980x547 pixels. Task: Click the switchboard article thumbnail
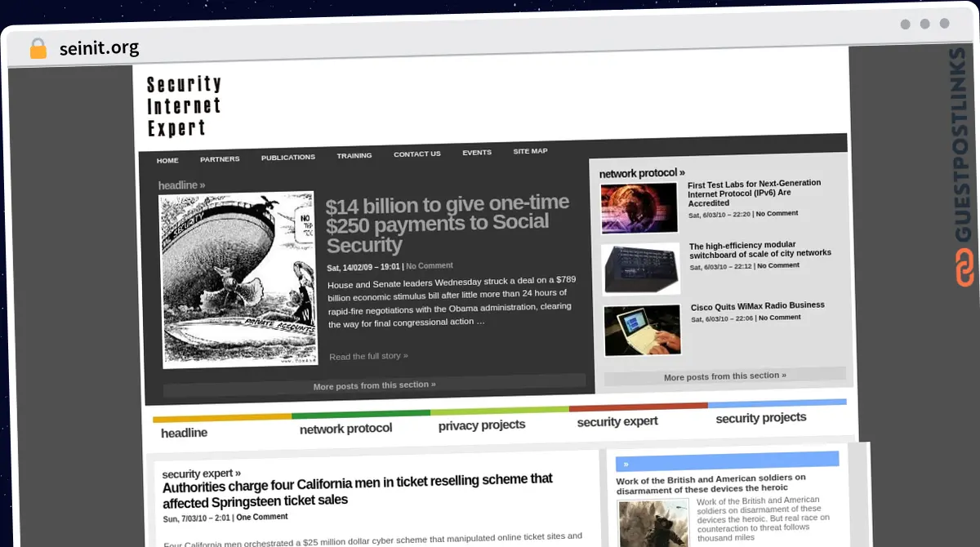click(x=642, y=269)
